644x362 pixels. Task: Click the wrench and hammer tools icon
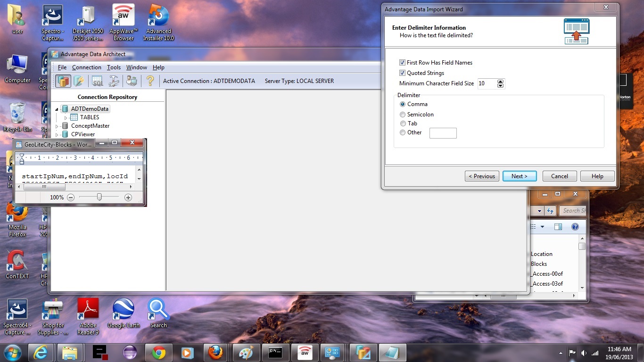[114, 81]
